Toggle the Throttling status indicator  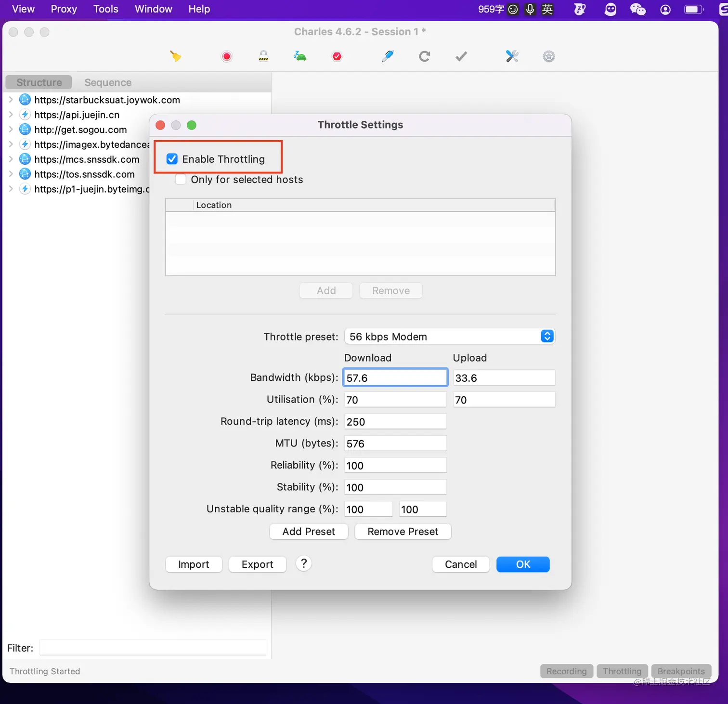[x=622, y=671]
